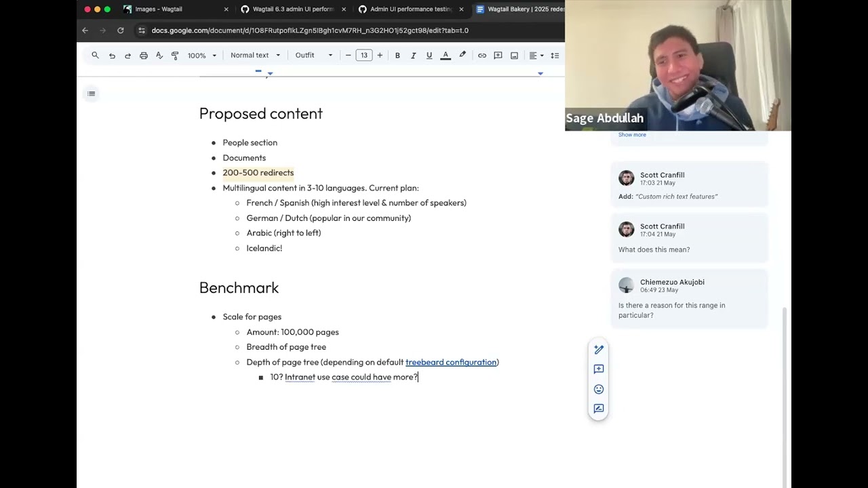
Task: Show the document outline icon
Action: pos(92,94)
